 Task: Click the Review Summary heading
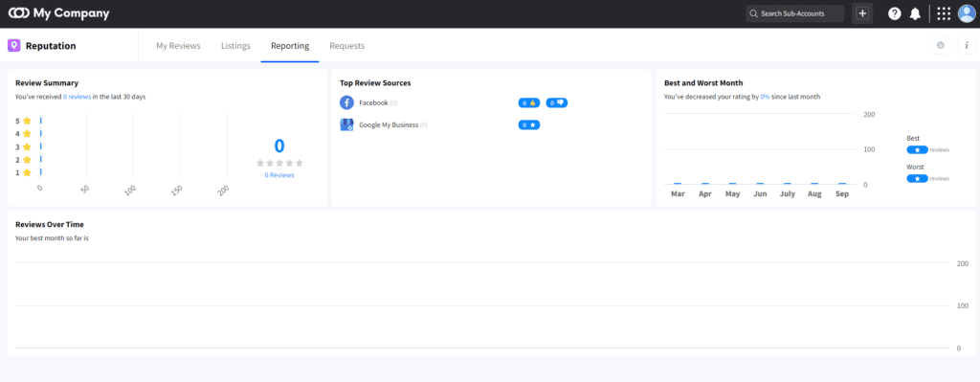pyautogui.click(x=47, y=82)
